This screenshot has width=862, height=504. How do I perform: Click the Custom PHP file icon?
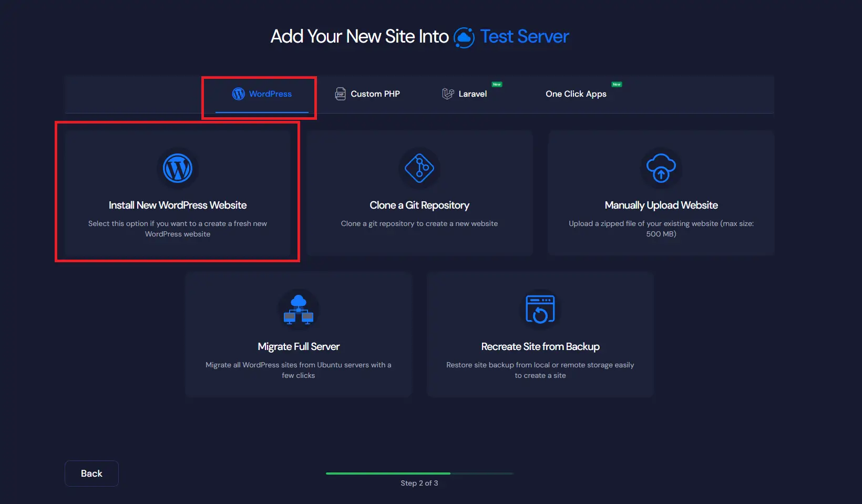coord(341,94)
